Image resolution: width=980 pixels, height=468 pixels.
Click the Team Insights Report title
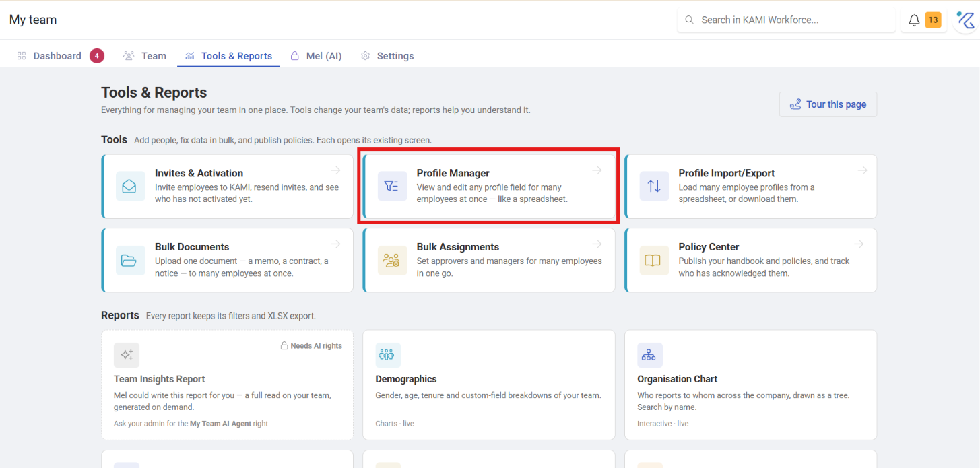point(160,379)
